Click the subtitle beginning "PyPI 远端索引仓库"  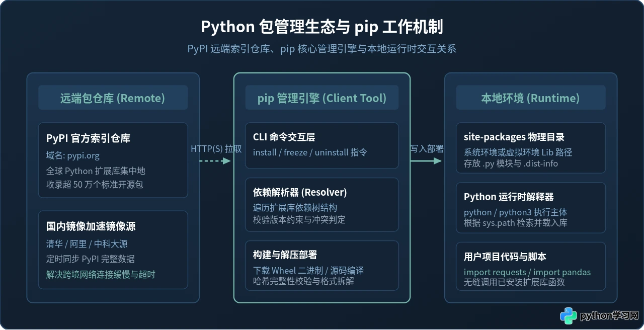(x=322, y=49)
